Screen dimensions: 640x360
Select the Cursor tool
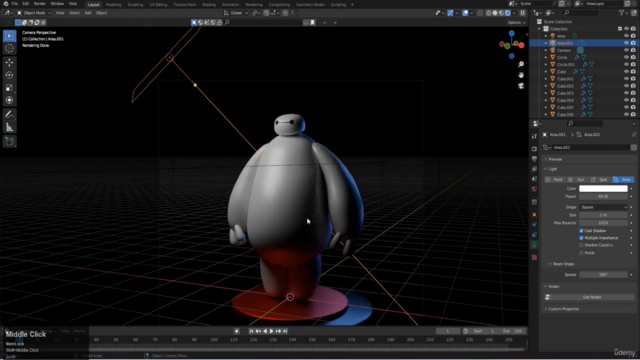tap(9, 49)
